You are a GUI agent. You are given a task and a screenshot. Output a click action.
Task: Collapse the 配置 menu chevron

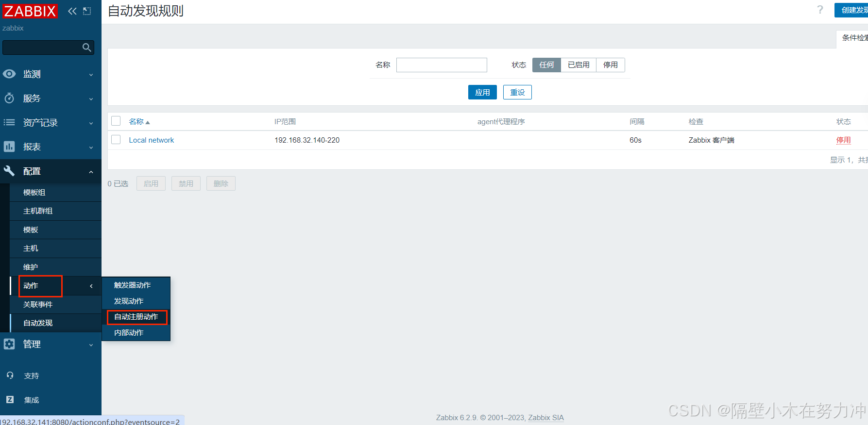(91, 172)
